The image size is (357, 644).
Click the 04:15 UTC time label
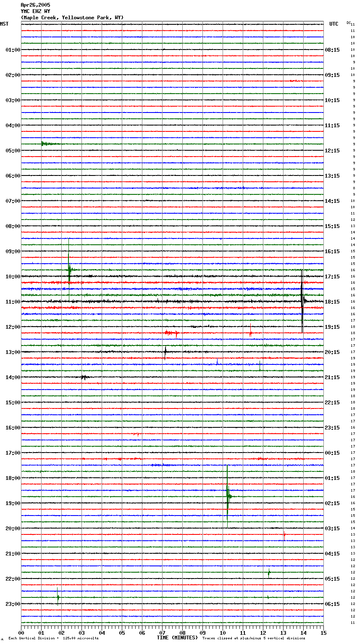click(332, 554)
